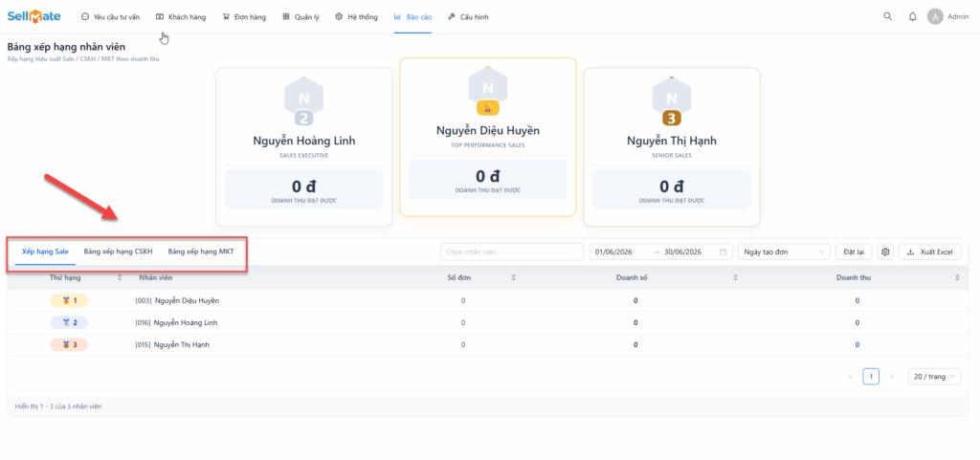The width and height of the screenshot is (980, 460).
Task: Open the search magnifier icon
Action: (887, 17)
